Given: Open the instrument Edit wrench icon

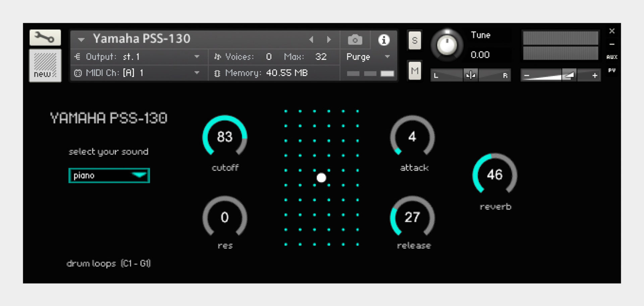Looking at the screenshot, I should (45, 38).
